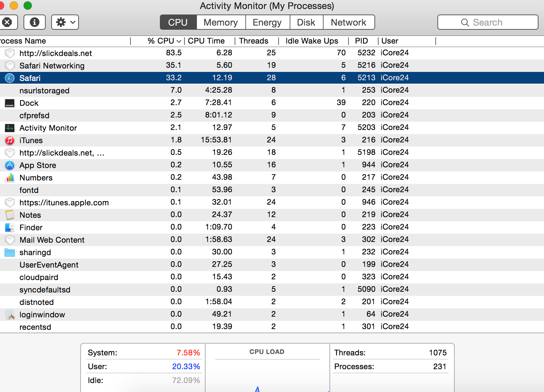This screenshot has width=544, height=392.
Task: Click the Safari compass icon
Action: pos(10,78)
